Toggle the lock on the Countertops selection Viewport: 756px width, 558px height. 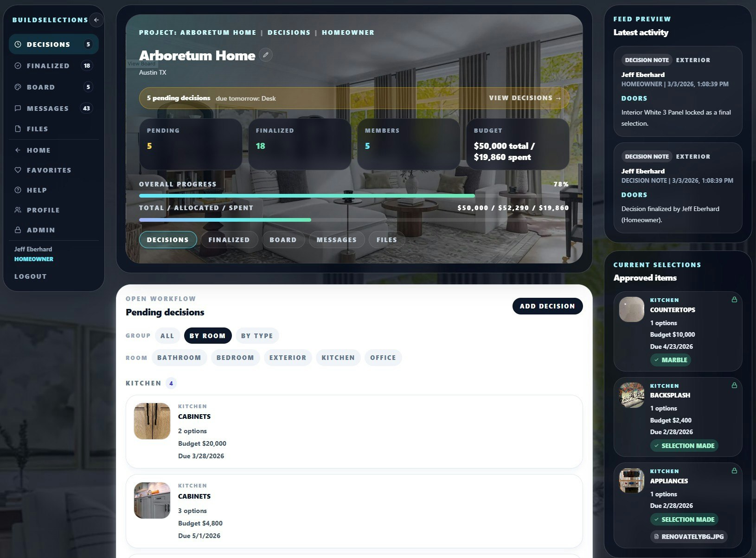735,300
